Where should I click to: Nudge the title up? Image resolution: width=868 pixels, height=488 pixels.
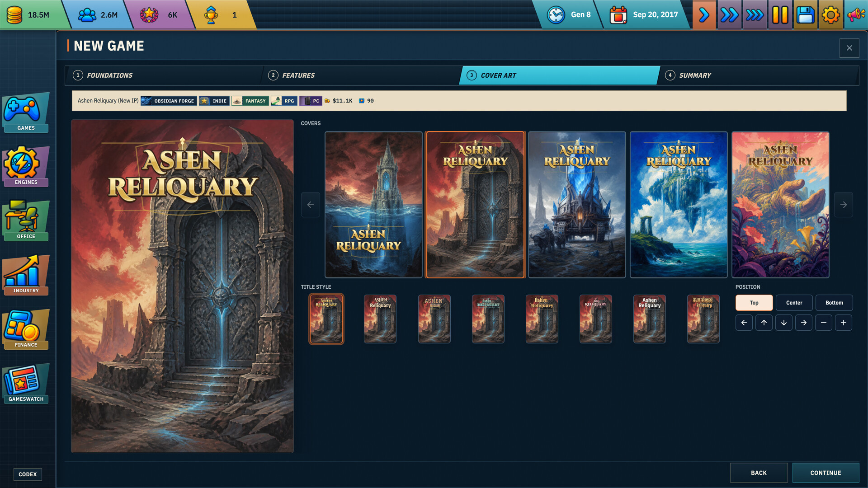pyautogui.click(x=764, y=323)
